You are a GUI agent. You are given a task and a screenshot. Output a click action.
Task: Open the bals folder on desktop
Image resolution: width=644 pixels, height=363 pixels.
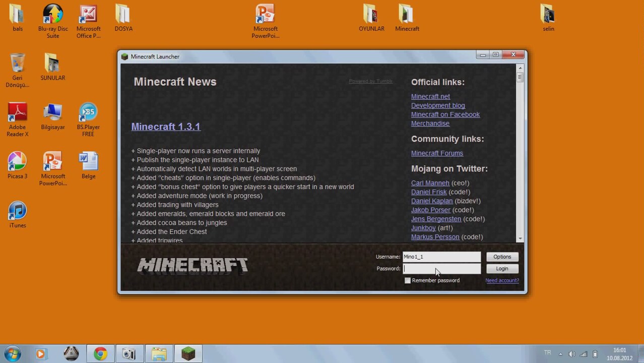[x=17, y=18]
